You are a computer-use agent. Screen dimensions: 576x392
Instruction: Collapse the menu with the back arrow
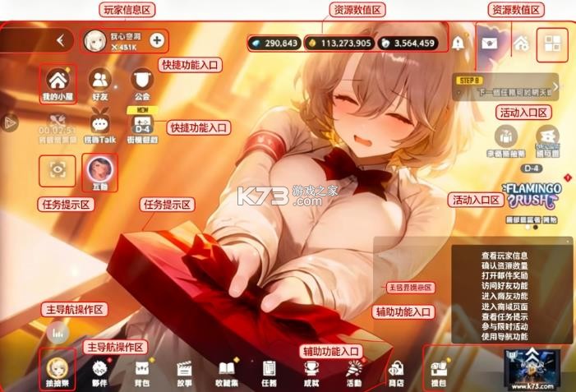coord(61,40)
